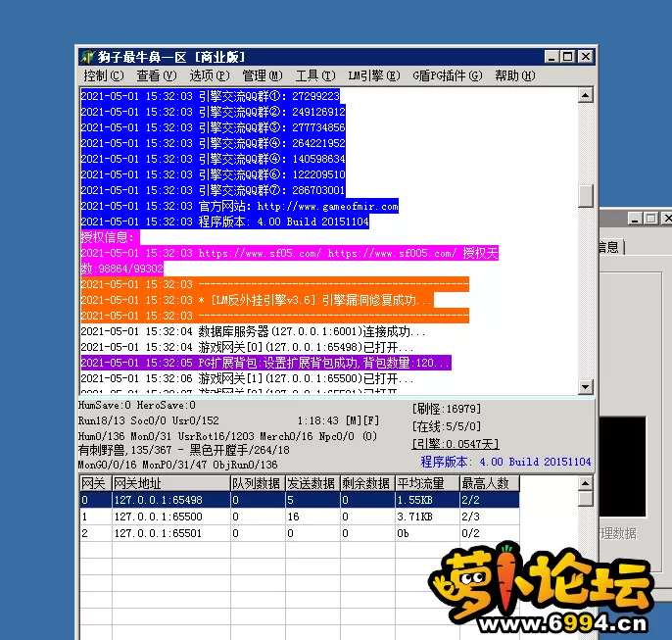Click the pink 授权信息 log line
672x640 pixels.
(x=110, y=237)
